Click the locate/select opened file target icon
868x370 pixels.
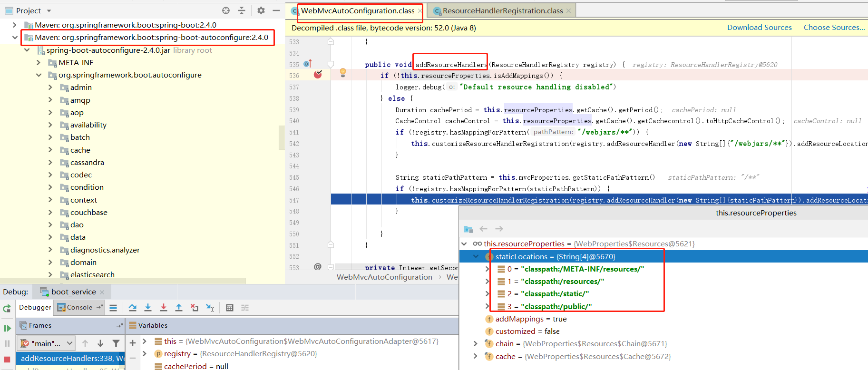click(x=226, y=10)
